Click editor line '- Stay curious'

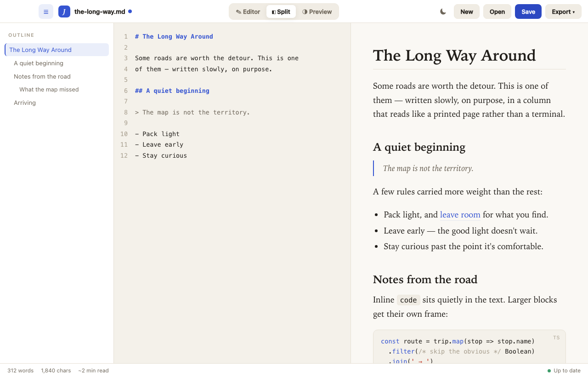pyautogui.click(x=161, y=155)
